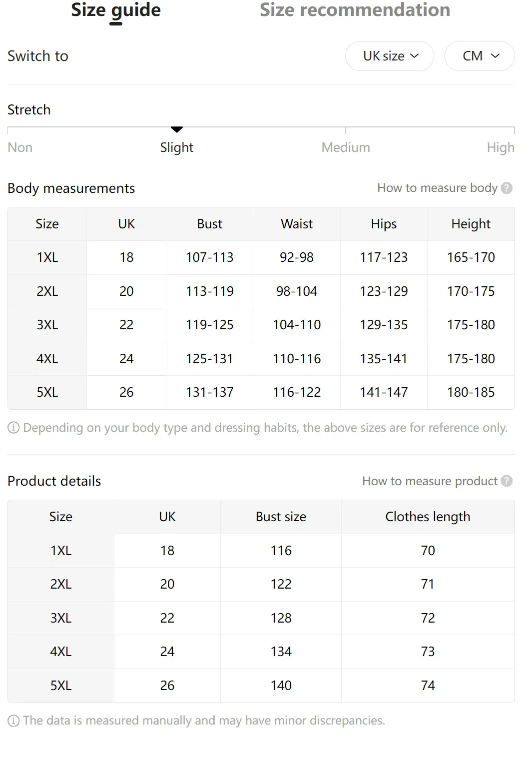Click the 1XL row in Body measurements table

[x=261, y=257]
